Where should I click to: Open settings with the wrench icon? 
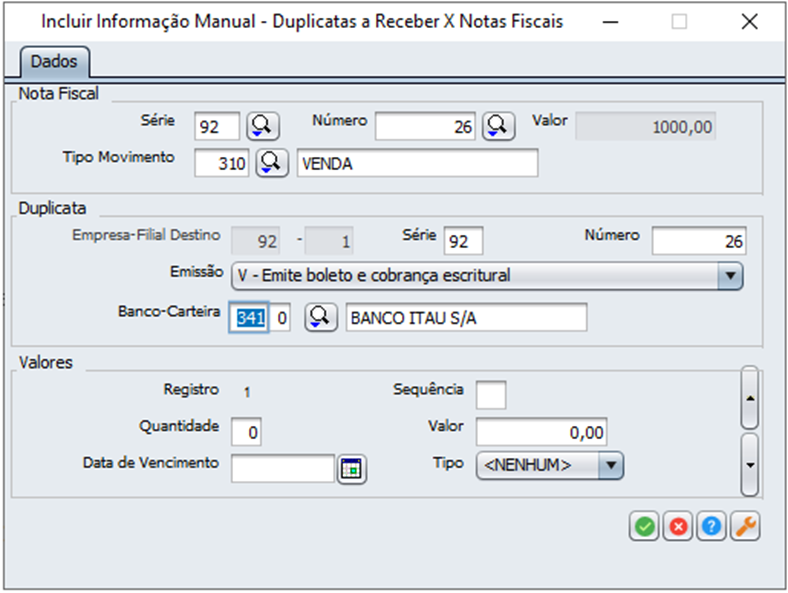tap(745, 526)
